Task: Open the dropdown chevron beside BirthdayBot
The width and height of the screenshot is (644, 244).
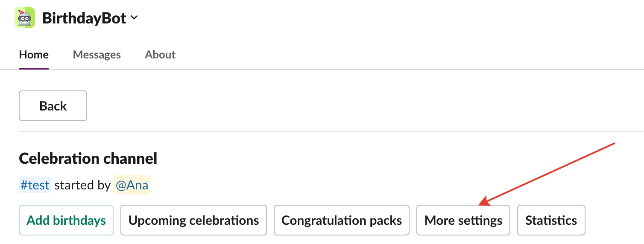Action: coord(134,18)
